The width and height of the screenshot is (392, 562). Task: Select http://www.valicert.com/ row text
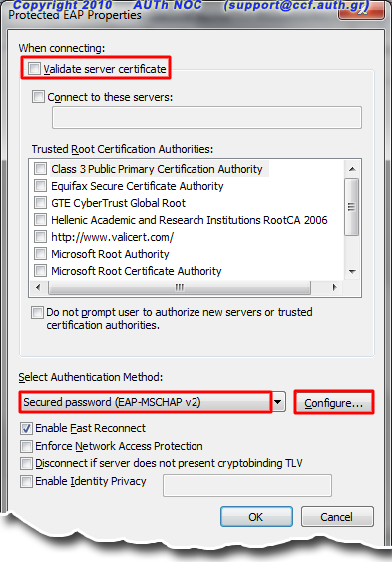coord(113,237)
